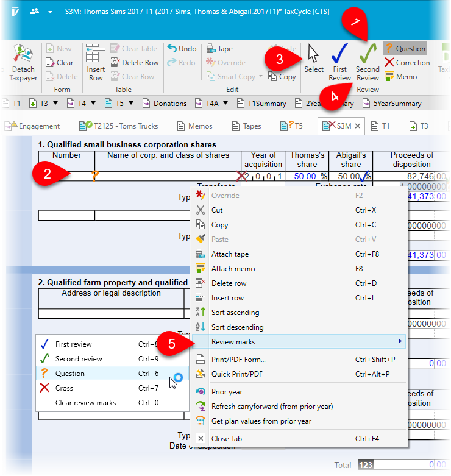Click the taxpayer people icon in title bar

pyautogui.click(x=34, y=12)
